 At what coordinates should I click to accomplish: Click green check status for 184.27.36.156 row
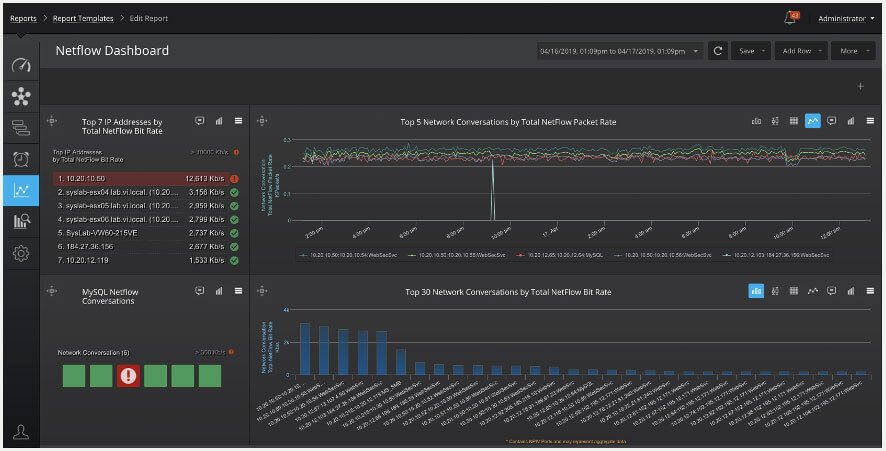(234, 246)
